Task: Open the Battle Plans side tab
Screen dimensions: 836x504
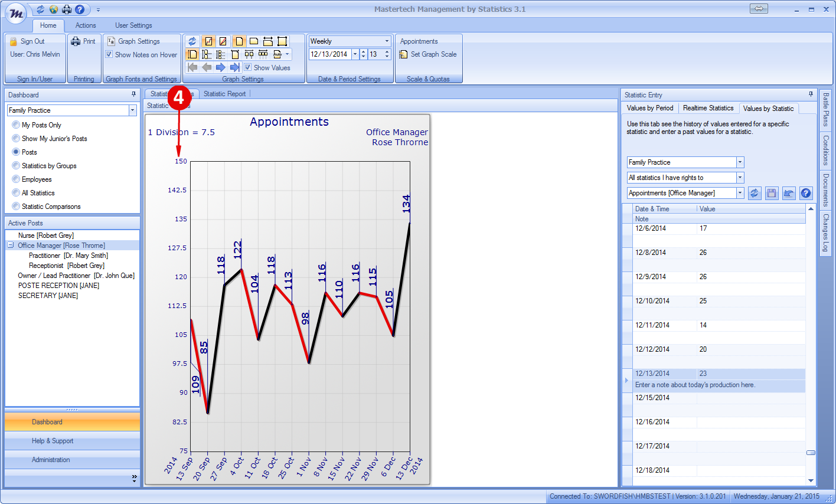Action: tap(825, 110)
